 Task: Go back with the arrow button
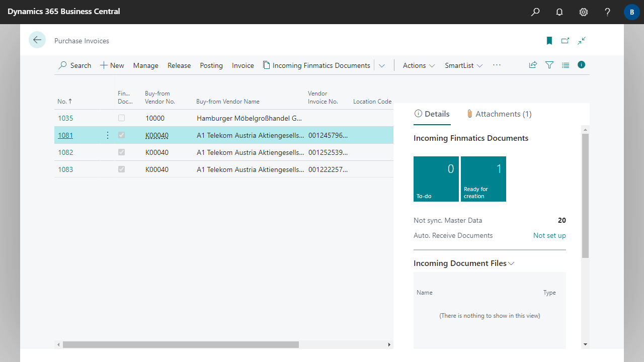[37, 40]
